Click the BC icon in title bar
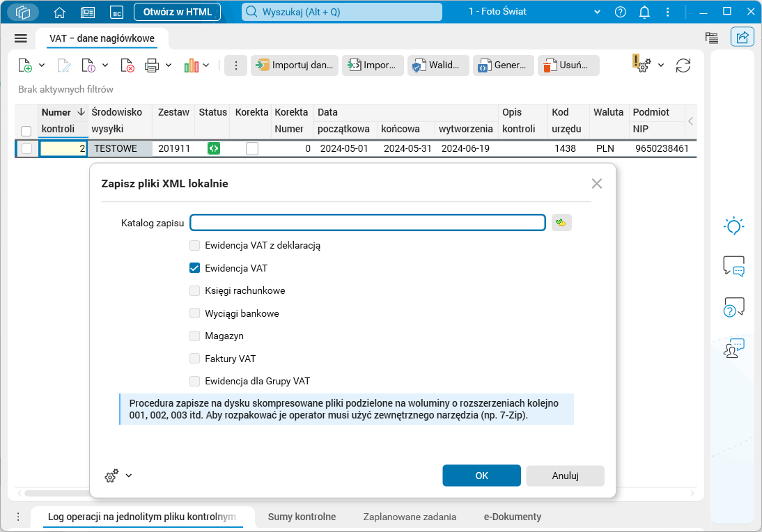This screenshot has height=532, width=762. [x=116, y=12]
